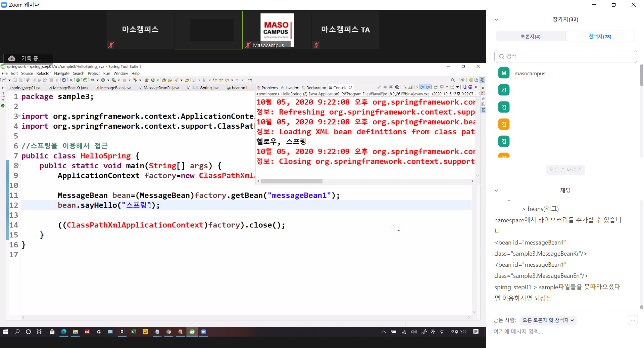Screen dimensions: 644x348
Task: Click the chat more options (…) button
Action: [633, 320]
